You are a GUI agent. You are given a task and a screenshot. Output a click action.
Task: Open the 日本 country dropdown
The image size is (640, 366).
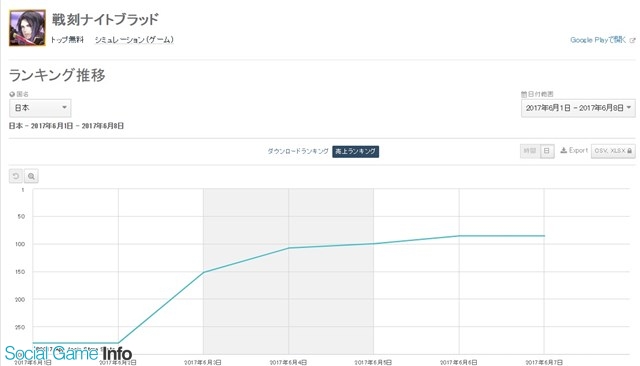tap(40, 108)
